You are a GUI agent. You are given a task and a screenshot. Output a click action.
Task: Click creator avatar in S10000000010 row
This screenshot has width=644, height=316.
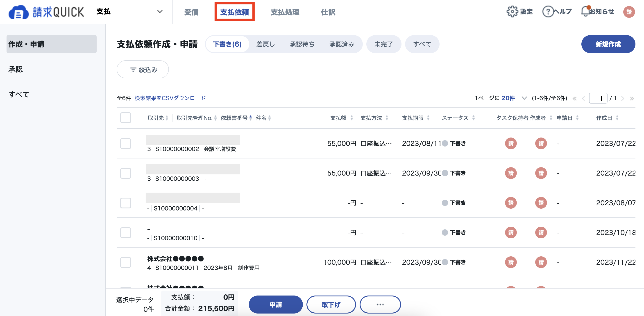pos(541,232)
